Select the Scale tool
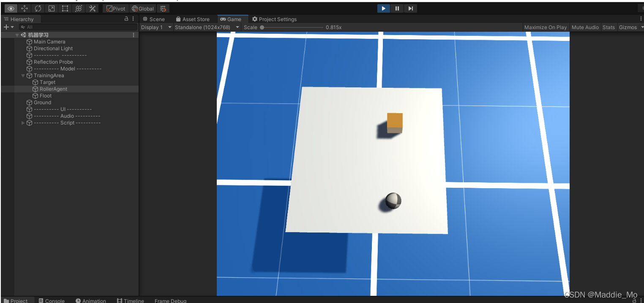Screen dimensions: 644x303 coord(52,8)
